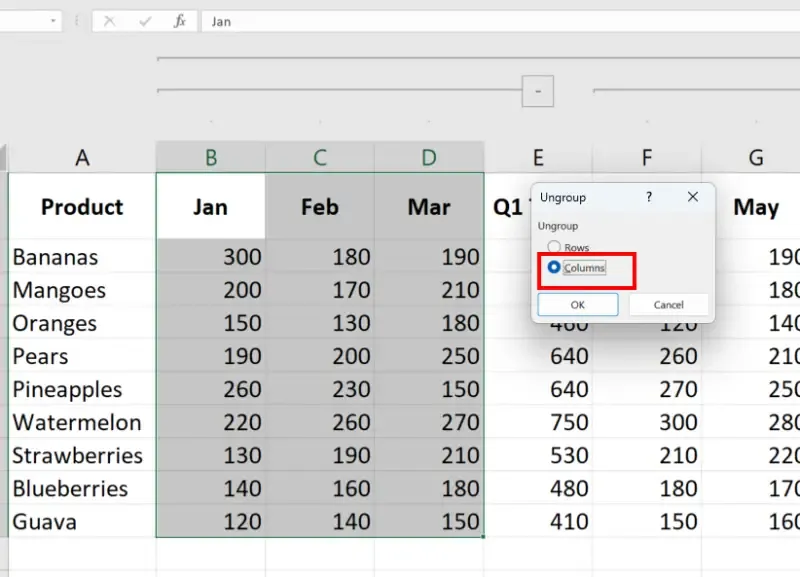Cancel the Ungroup dialog
Screen dimensions: 800x577
pyautogui.click(x=668, y=305)
